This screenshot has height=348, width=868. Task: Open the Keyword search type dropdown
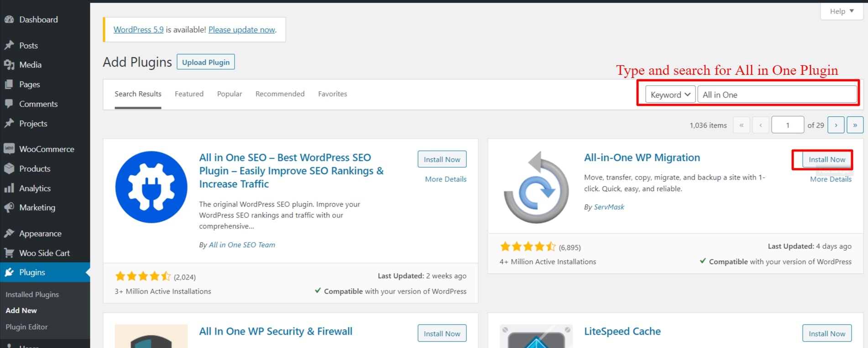point(670,94)
